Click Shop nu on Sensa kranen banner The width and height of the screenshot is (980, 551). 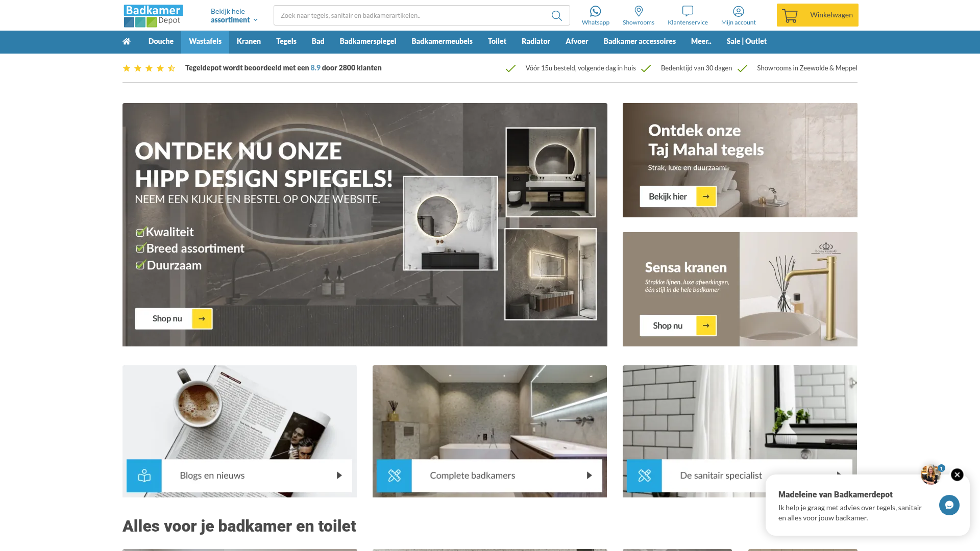[x=678, y=325]
